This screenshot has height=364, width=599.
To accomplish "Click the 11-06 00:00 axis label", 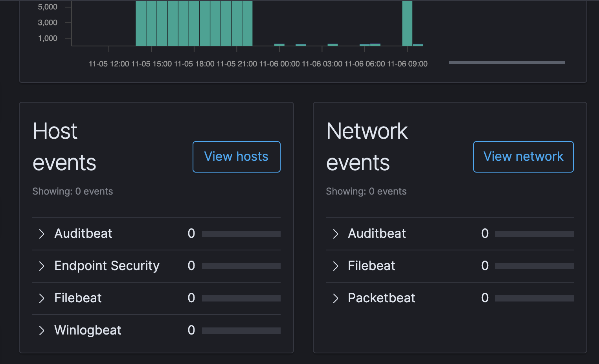I will coord(279,64).
